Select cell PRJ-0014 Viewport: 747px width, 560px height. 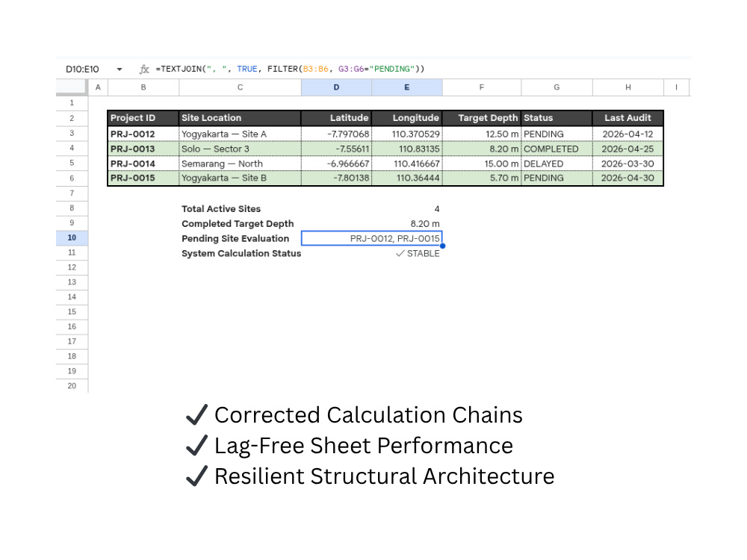tap(143, 164)
